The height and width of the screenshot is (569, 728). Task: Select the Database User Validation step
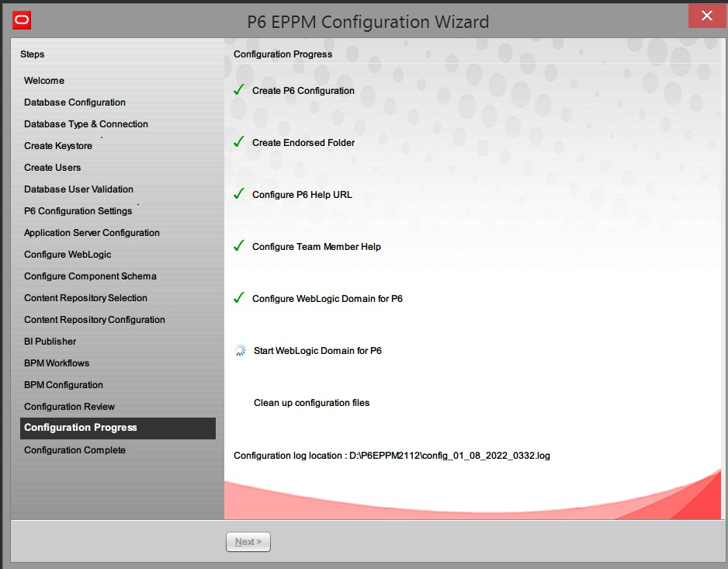[x=78, y=189]
